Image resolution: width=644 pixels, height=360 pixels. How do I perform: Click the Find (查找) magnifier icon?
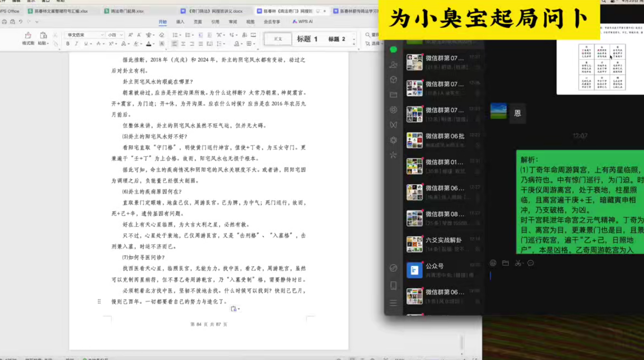point(368,35)
